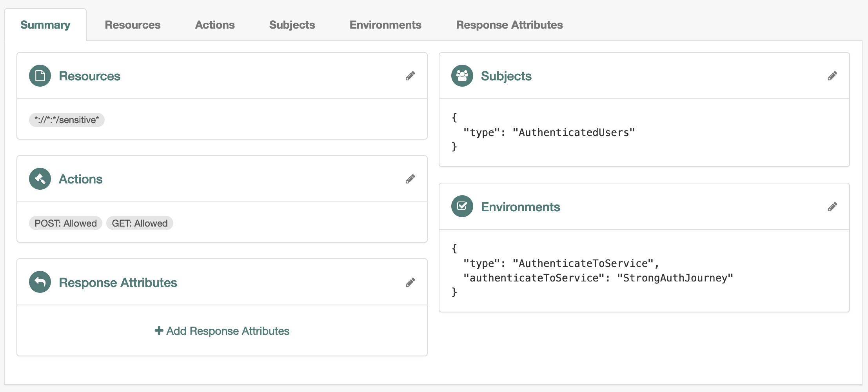Edit Subjects via the pencil icon

point(832,76)
